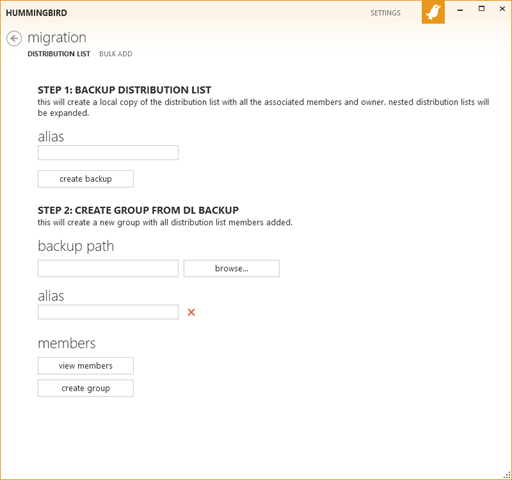Click create group button
Image resolution: width=512 pixels, height=480 pixels.
point(86,388)
